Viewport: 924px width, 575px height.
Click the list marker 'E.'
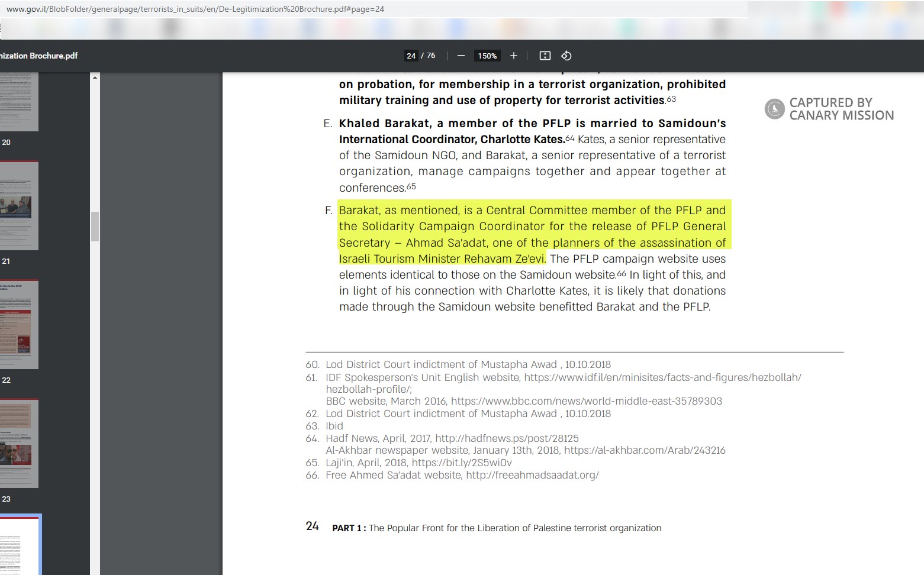click(x=328, y=124)
